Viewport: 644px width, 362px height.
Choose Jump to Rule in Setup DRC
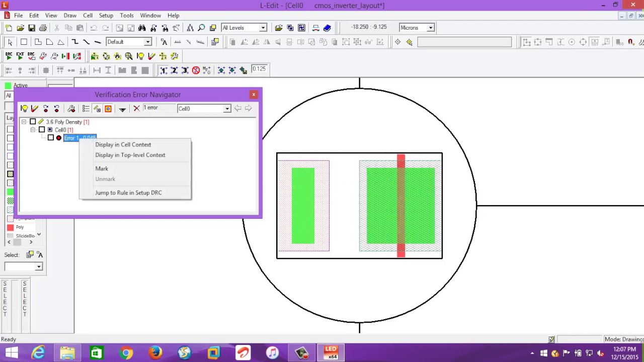click(x=128, y=193)
